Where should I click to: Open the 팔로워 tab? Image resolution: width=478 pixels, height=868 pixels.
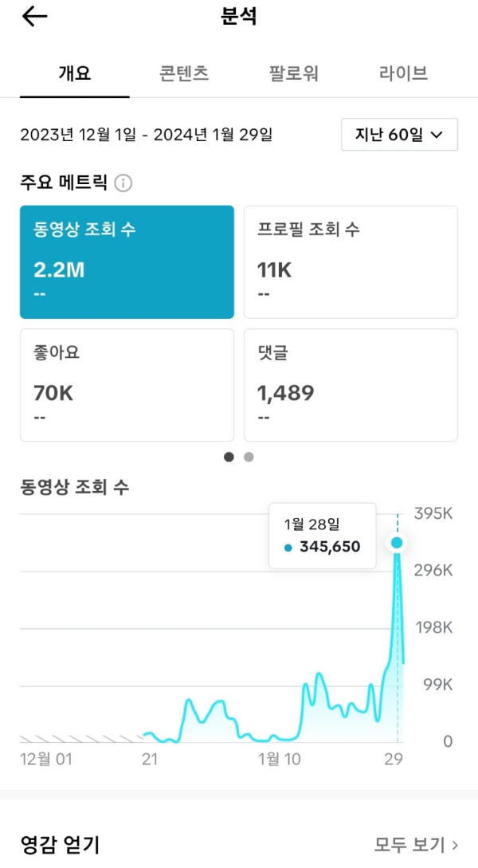click(294, 73)
